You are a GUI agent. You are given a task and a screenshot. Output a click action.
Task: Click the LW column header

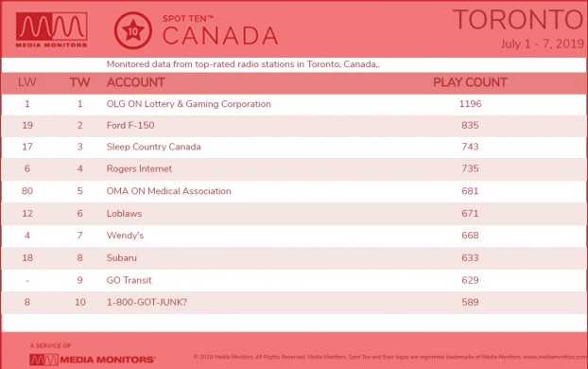[27, 82]
